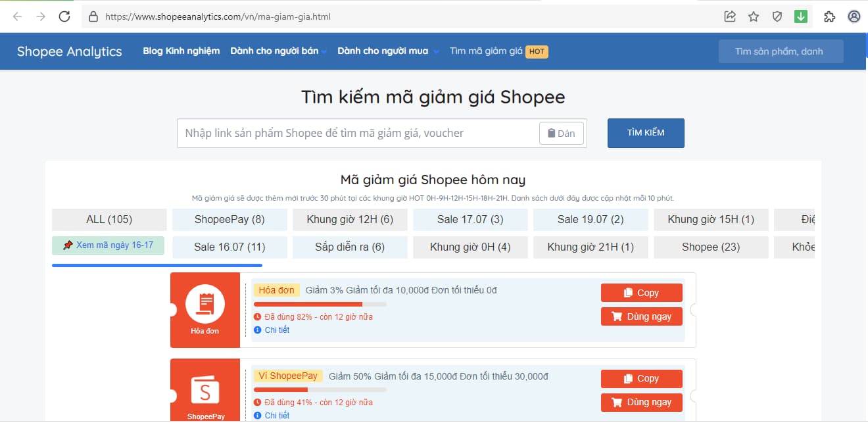This screenshot has height=423, width=868.
Task: Click the share page icon in address bar
Action: [x=730, y=16]
